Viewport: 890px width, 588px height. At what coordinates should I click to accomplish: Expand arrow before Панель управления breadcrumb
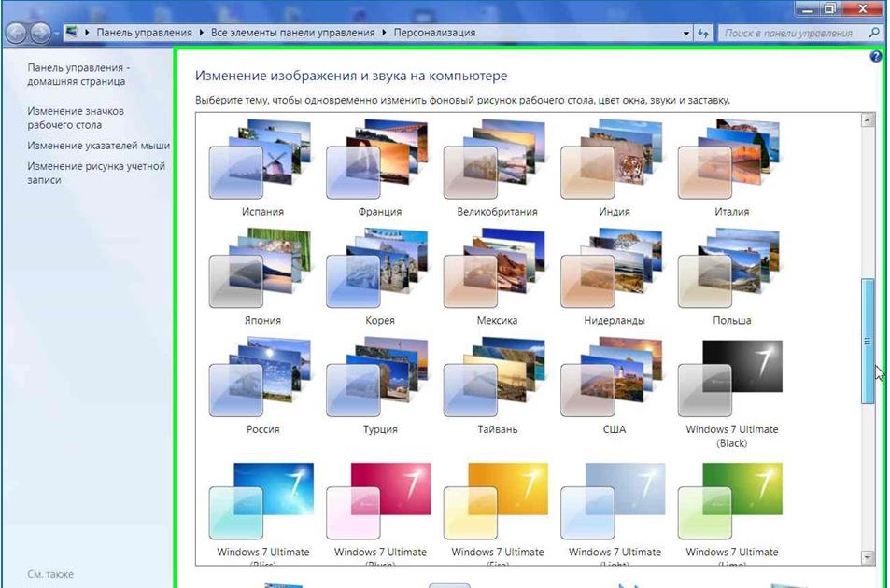(x=87, y=33)
